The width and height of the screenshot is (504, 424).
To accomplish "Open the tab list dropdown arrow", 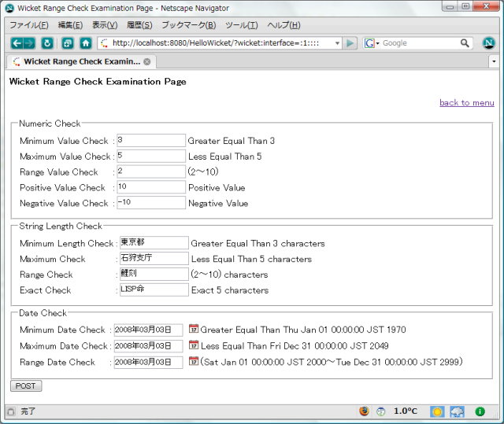I will [x=494, y=61].
